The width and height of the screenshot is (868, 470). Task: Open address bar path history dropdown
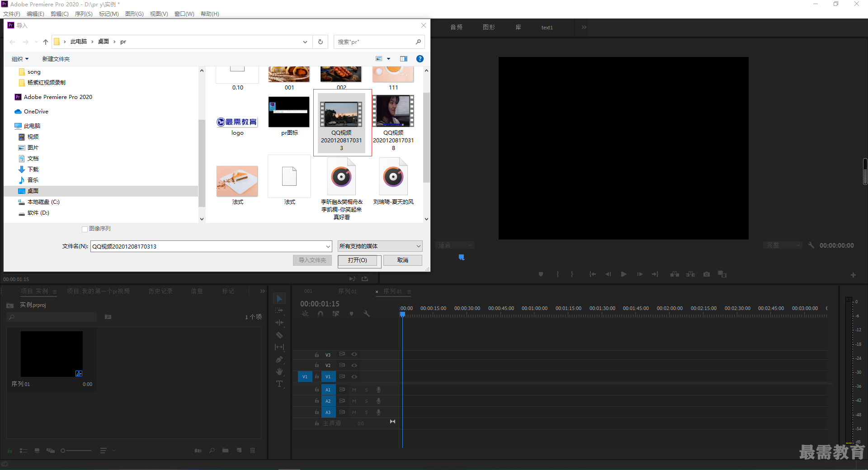pos(305,42)
